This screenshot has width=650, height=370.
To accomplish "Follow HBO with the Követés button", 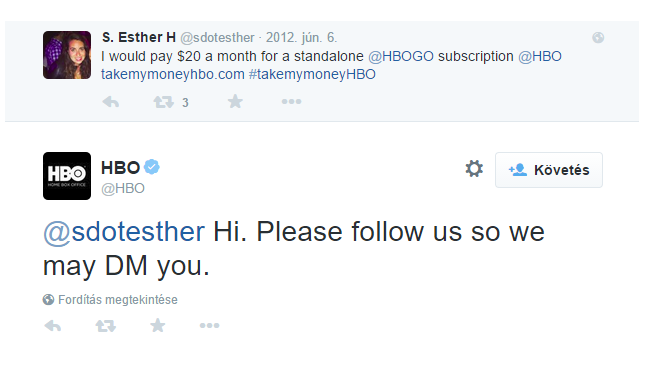I will click(549, 170).
